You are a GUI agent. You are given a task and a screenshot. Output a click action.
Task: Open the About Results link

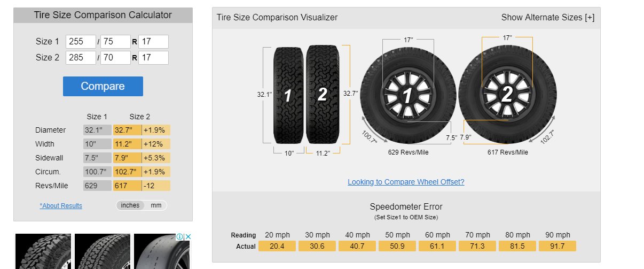(x=61, y=206)
